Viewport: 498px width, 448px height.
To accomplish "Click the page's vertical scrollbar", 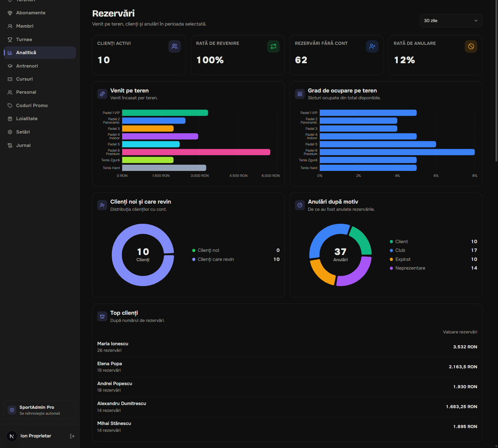I will [x=496, y=81].
